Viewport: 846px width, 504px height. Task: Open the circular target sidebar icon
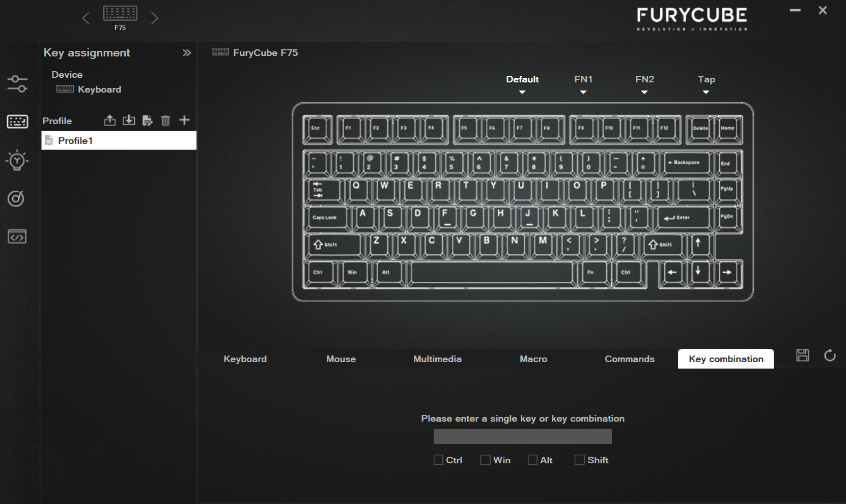16,198
